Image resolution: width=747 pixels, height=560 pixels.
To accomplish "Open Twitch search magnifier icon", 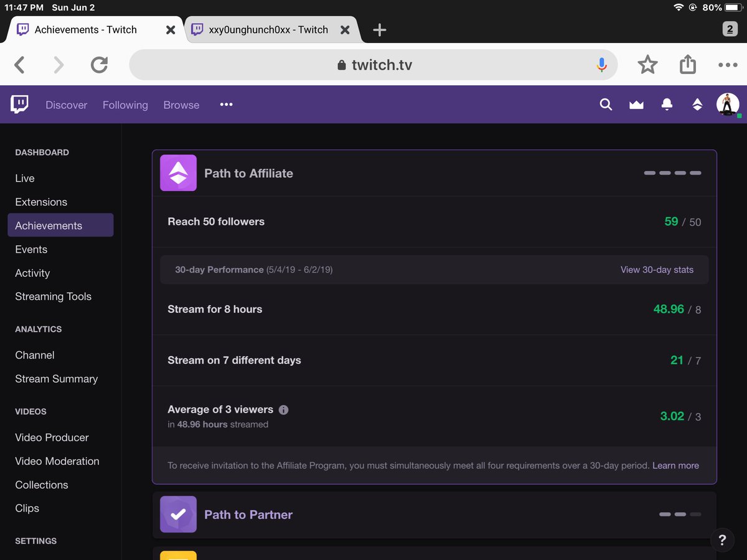I will tap(606, 105).
